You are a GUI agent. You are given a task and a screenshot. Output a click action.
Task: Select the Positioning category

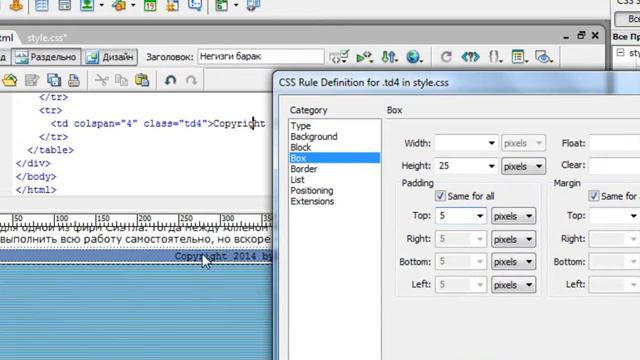click(312, 191)
